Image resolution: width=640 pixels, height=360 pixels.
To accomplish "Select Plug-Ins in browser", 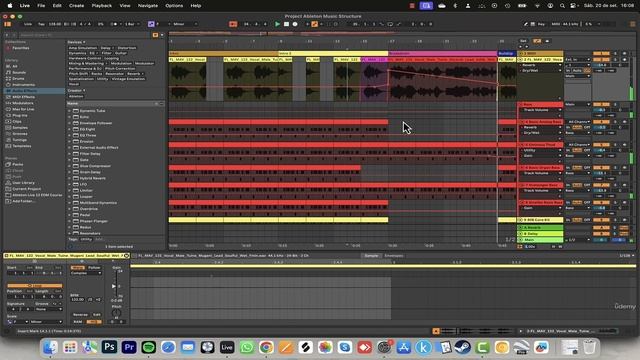I will coord(20,115).
